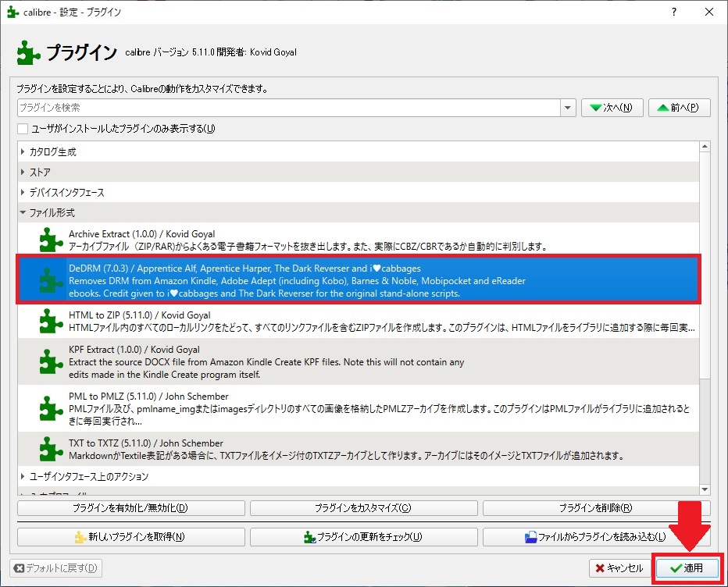Click プラグインを削除(R) button
This screenshot has height=587, width=728.
click(x=597, y=507)
